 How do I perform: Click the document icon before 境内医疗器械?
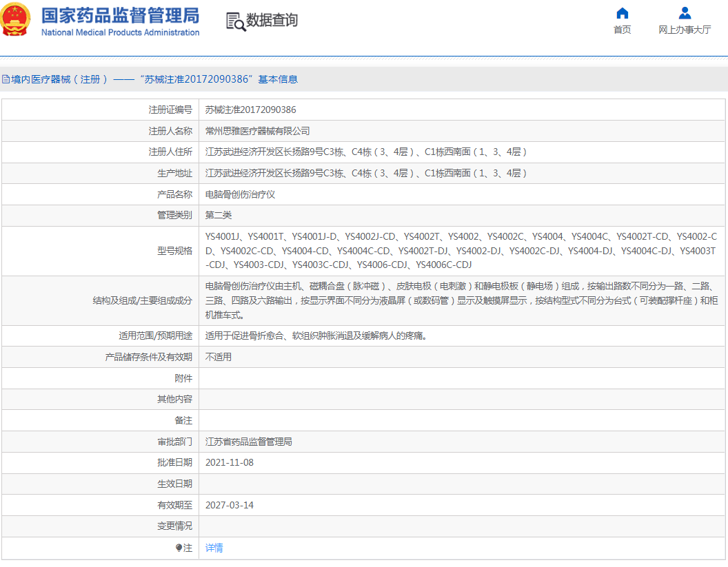6,79
